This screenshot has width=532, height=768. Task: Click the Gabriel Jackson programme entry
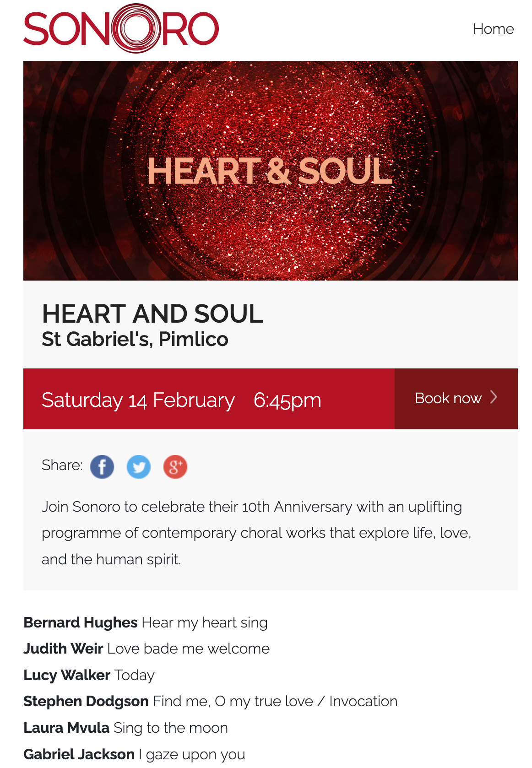click(x=134, y=754)
